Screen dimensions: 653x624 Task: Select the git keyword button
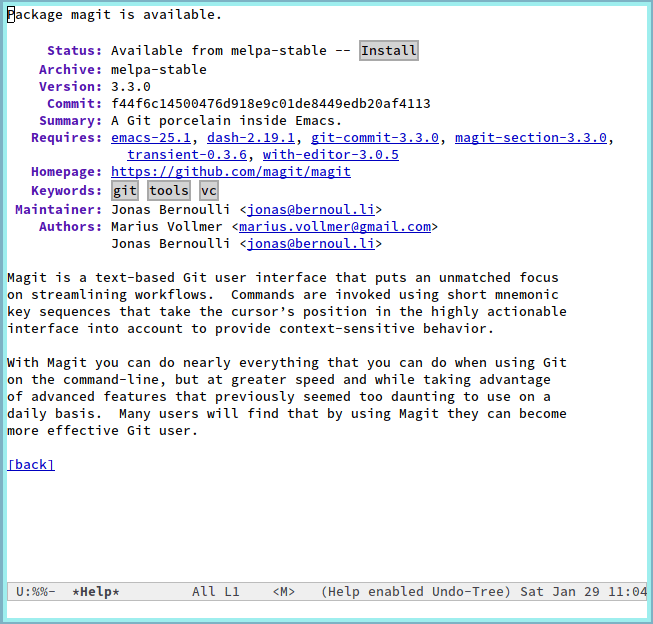[125, 191]
